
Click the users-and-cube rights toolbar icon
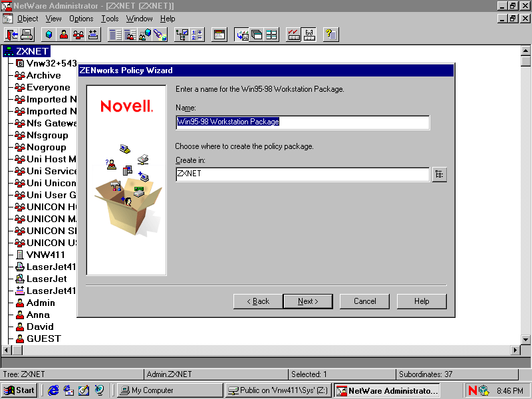tap(145, 35)
